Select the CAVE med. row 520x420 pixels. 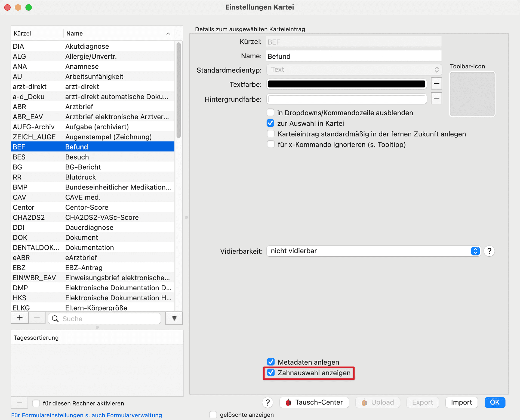point(93,197)
